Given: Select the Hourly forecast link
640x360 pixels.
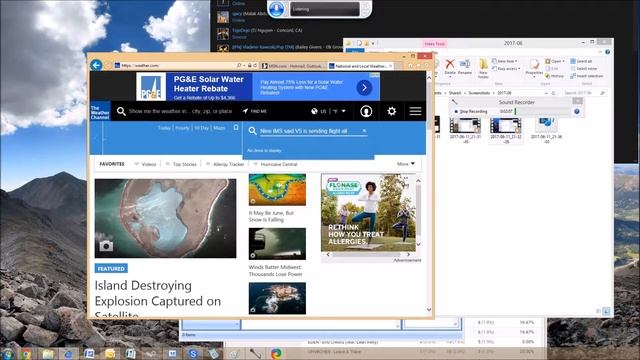Looking at the screenshot, I should pyautogui.click(x=182, y=128).
